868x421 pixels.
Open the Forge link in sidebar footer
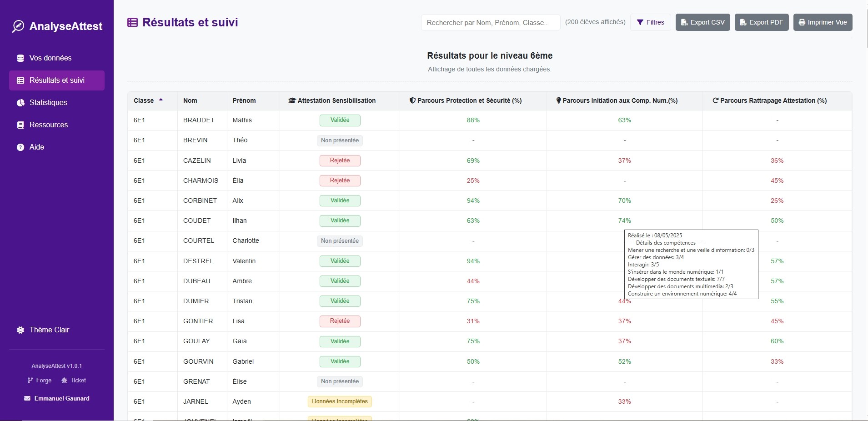[40, 381]
